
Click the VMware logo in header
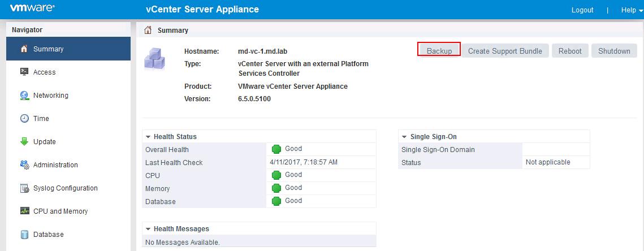click(x=32, y=9)
